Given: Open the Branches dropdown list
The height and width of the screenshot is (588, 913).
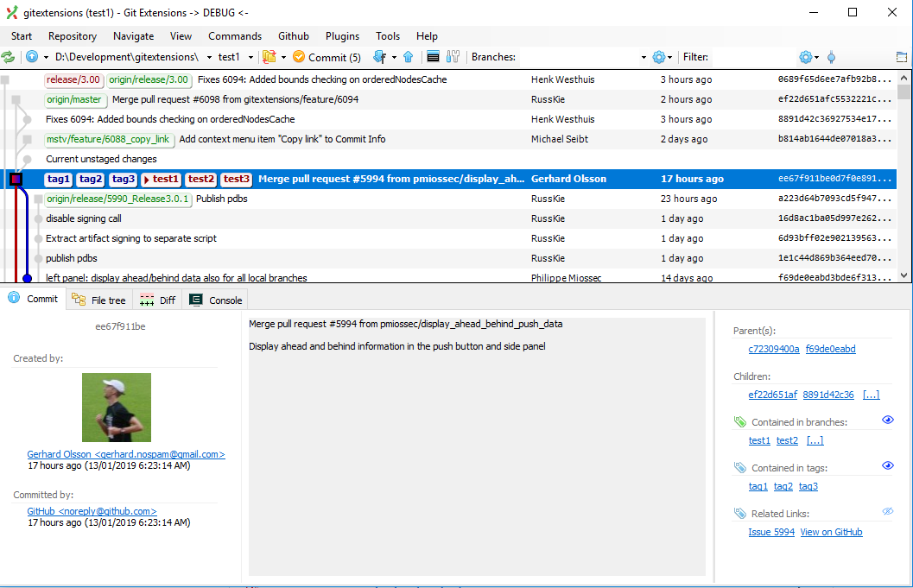Looking at the screenshot, I should coord(643,57).
